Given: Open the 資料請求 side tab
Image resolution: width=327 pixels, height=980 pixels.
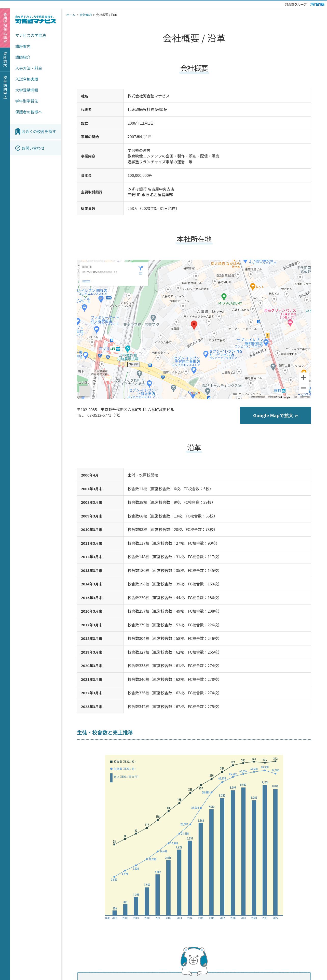Looking at the screenshot, I should pos(5,60).
